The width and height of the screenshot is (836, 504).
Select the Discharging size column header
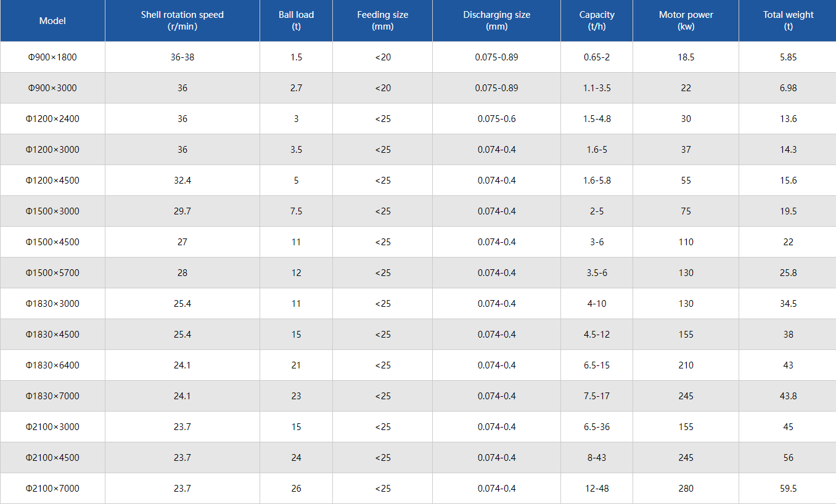click(x=496, y=21)
